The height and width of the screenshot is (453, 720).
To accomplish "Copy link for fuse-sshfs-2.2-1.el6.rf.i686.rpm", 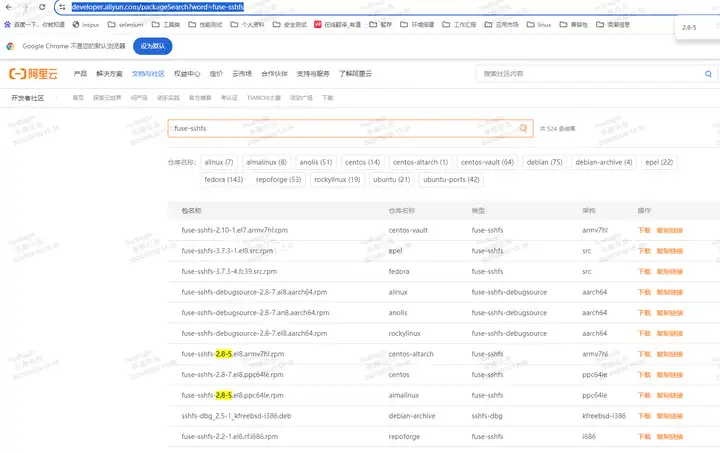I will coord(669,437).
